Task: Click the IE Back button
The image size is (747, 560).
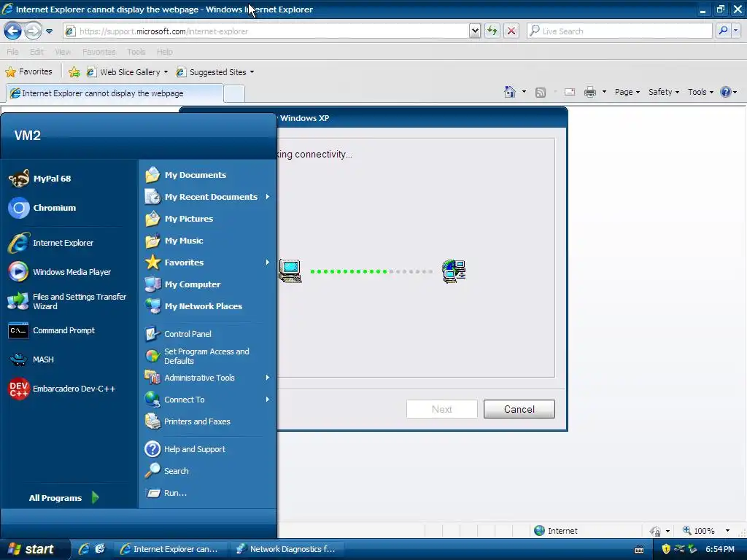Action: click(12, 31)
